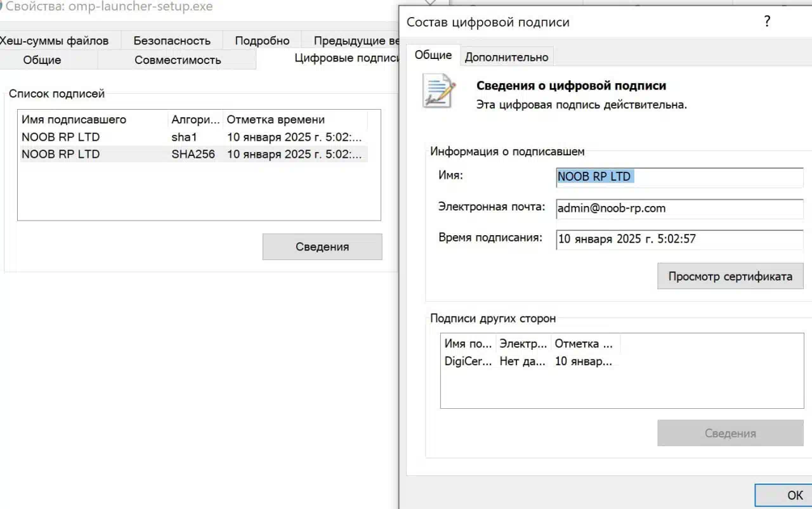Select Общие tab in Состав цифровой подписи
The width and height of the screenshot is (812, 509).
(x=433, y=55)
